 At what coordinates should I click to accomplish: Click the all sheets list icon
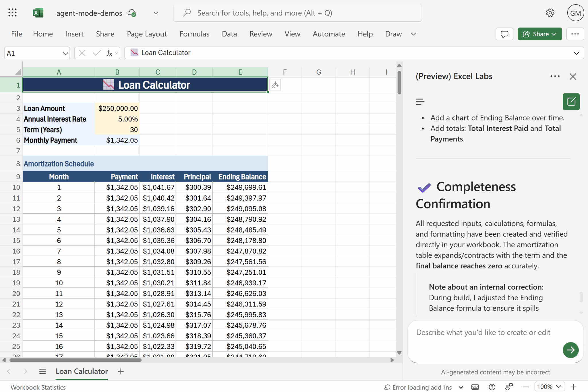click(42, 371)
